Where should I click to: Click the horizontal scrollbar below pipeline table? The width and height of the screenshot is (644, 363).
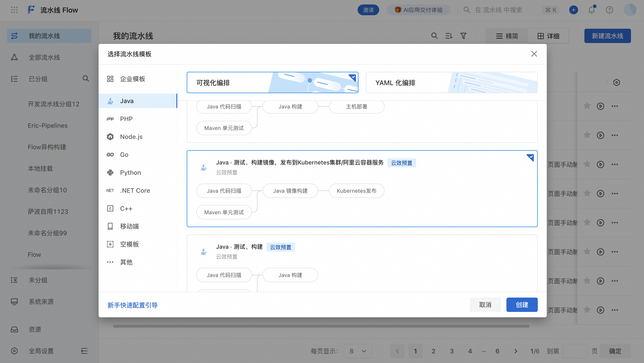pos(321,326)
